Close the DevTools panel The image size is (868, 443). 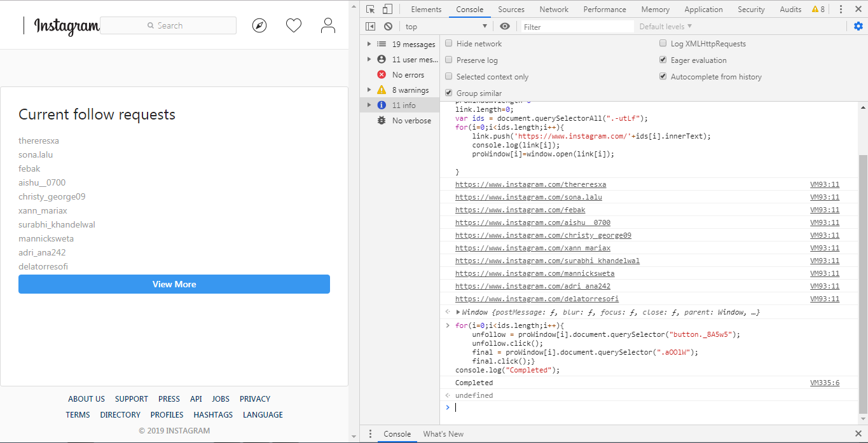point(858,9)
